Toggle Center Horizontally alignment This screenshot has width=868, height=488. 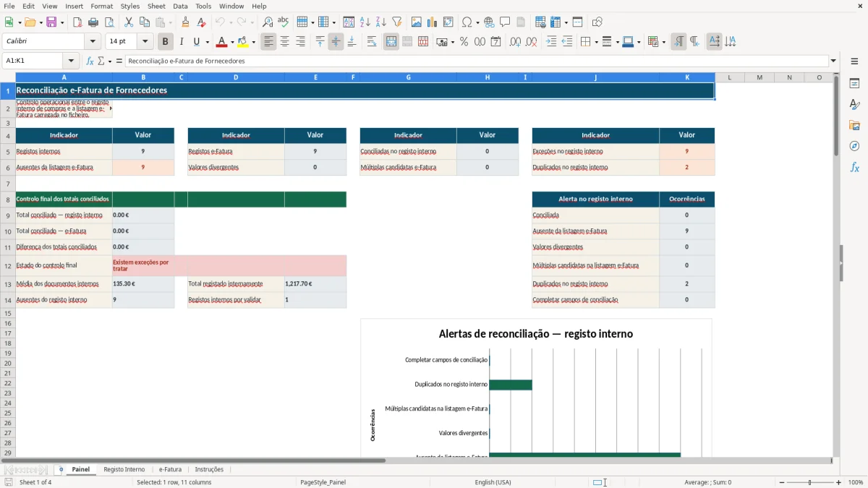click(x=284, y=42)
